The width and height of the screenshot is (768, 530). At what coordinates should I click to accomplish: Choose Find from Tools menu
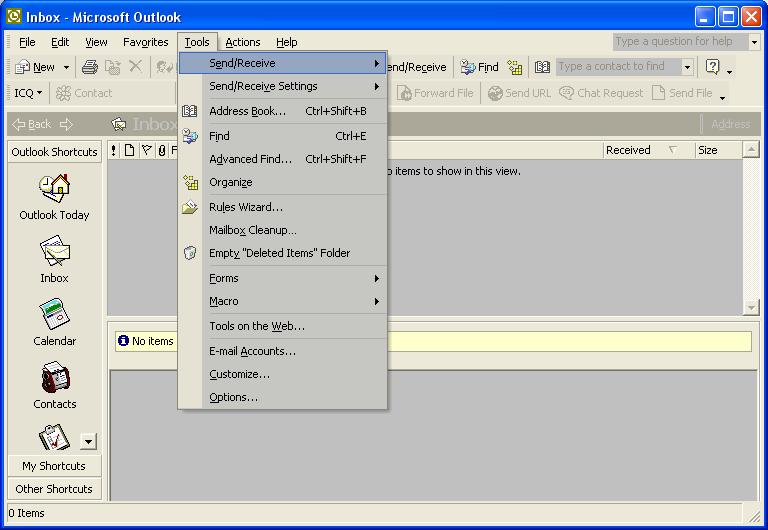pos(283,136)
